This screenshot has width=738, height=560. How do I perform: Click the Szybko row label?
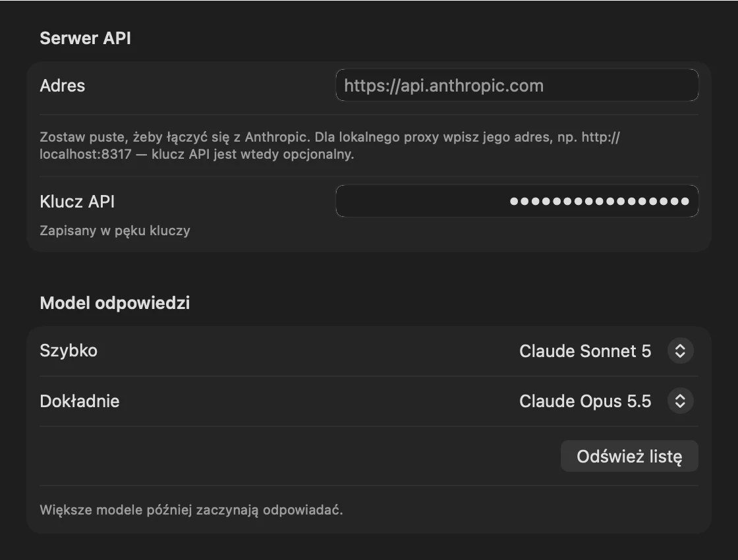coord(69,350)
